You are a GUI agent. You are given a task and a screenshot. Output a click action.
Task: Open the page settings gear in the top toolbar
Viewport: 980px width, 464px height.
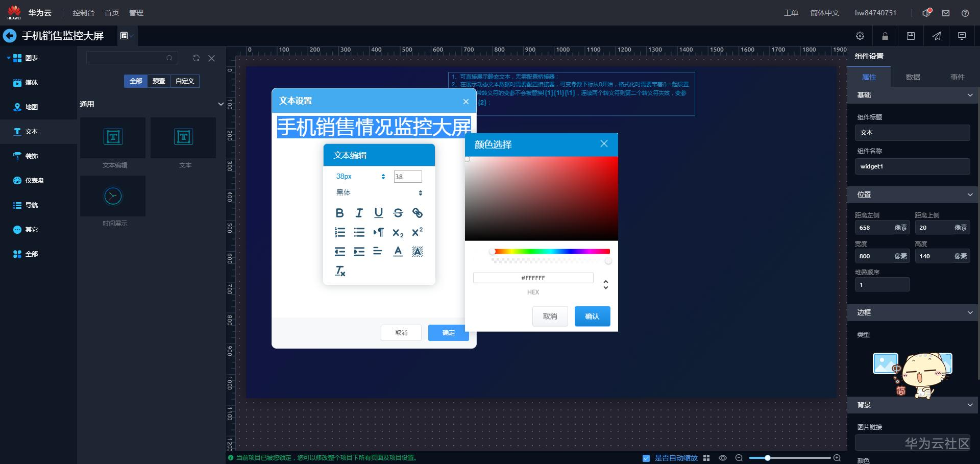click(860, 36)
